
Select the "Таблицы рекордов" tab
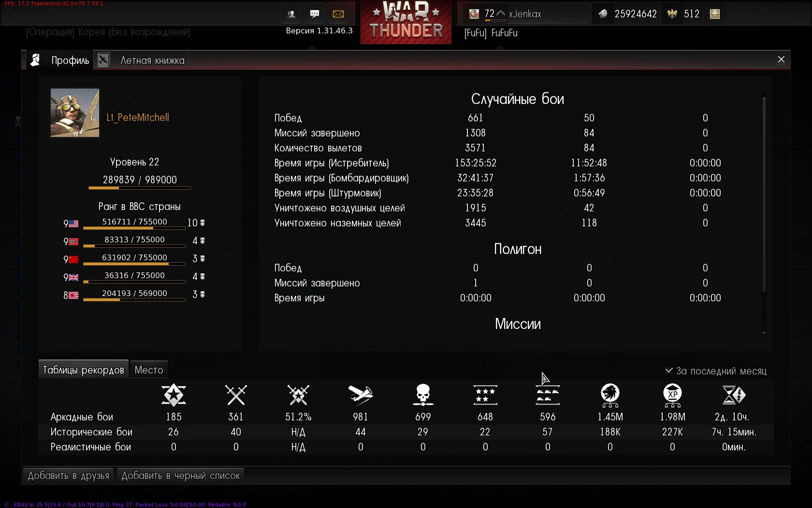coord(84,370)
